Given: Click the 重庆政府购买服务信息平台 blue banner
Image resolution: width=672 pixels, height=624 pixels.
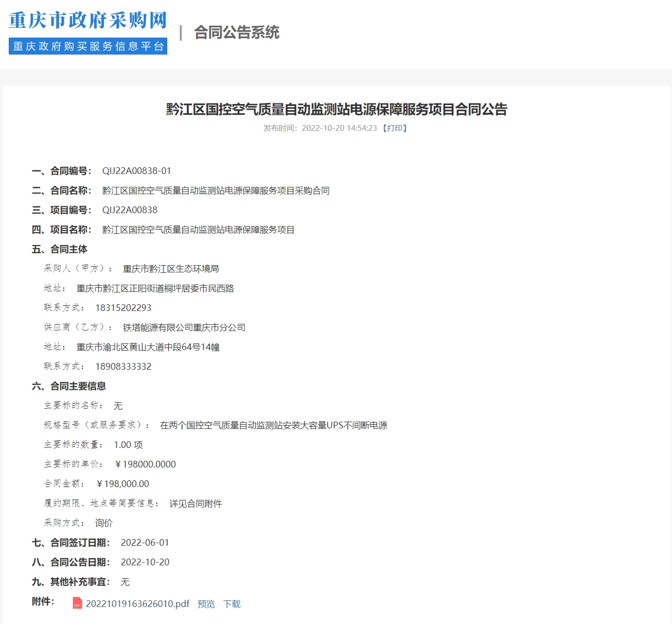Looking at the screenshot, I should pyautogui.click(x=88, y=46).
